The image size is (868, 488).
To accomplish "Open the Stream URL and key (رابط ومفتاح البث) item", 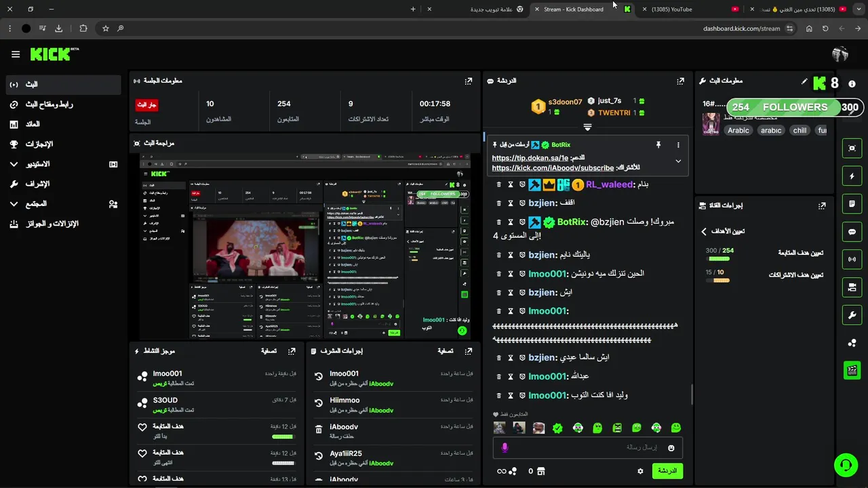I will [64, 104].
